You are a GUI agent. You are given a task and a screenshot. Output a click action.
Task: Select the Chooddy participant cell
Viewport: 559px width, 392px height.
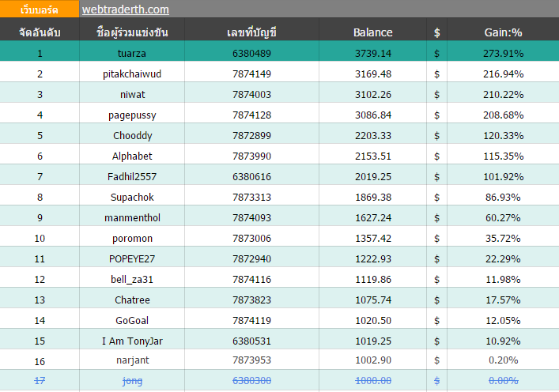(x=132, y=135)
